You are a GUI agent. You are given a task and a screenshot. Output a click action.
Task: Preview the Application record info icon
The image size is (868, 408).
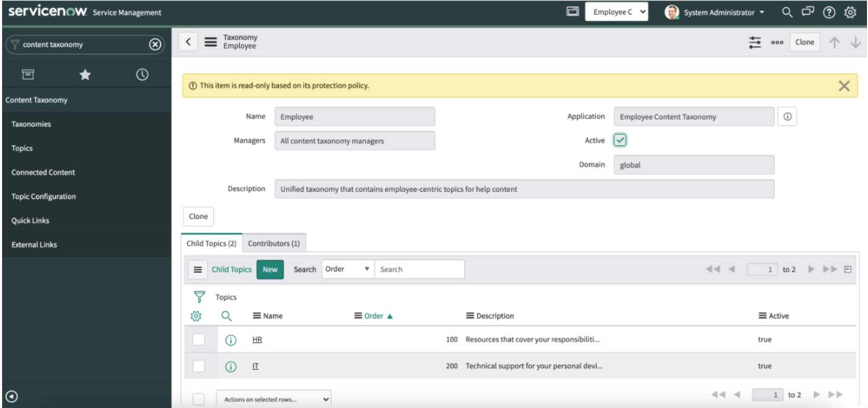pos(787,117)
